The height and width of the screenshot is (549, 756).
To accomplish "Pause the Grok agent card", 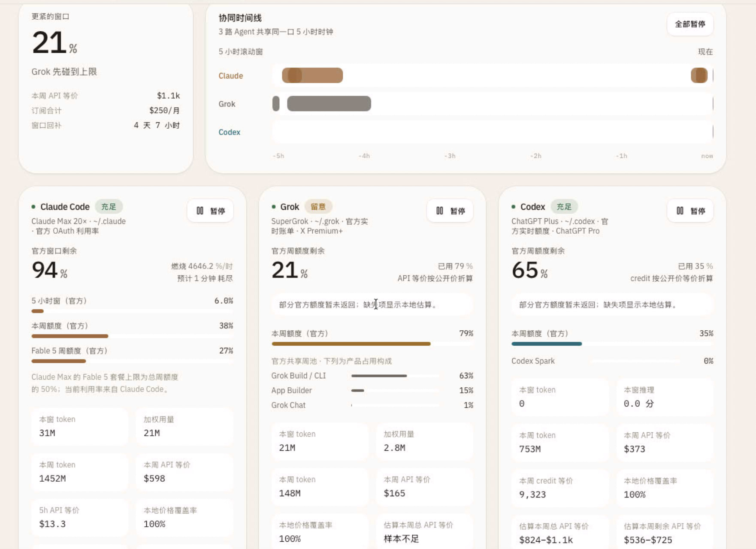I will coord(450,211).
